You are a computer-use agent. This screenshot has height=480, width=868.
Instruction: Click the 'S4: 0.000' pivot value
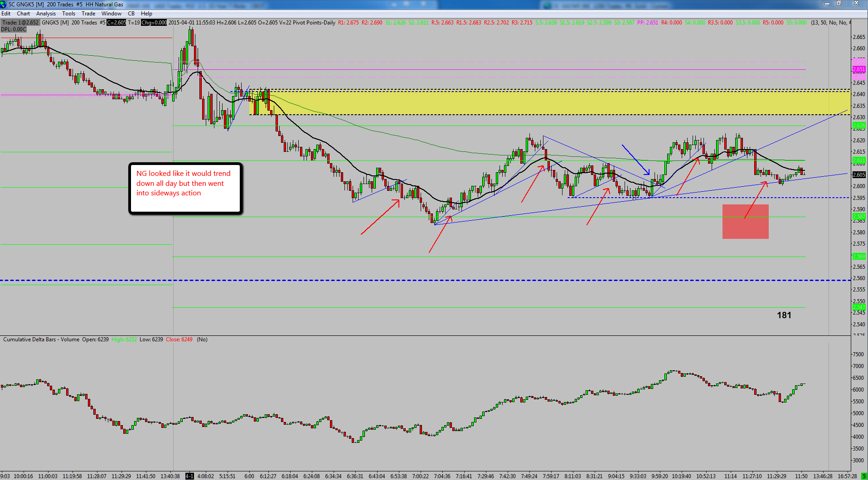pos(695,23)
